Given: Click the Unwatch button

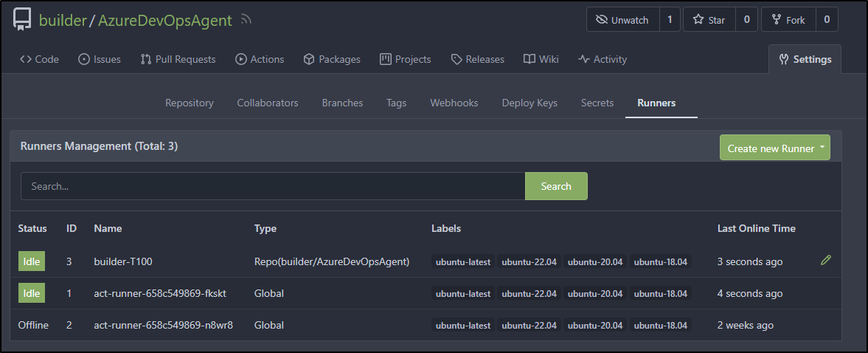Looking at the screenshot, I should 623,19.
